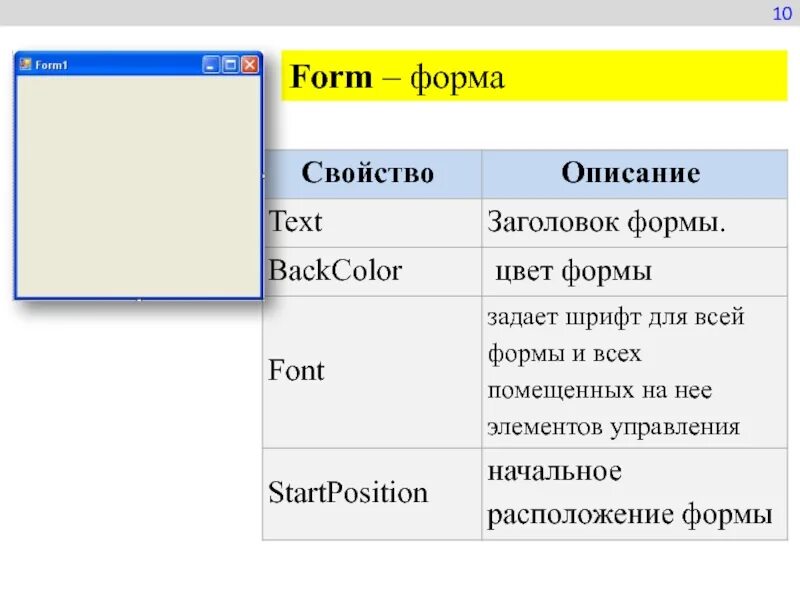
Task: Select the 'BackColor' property cell
Action: click(372, 271)
